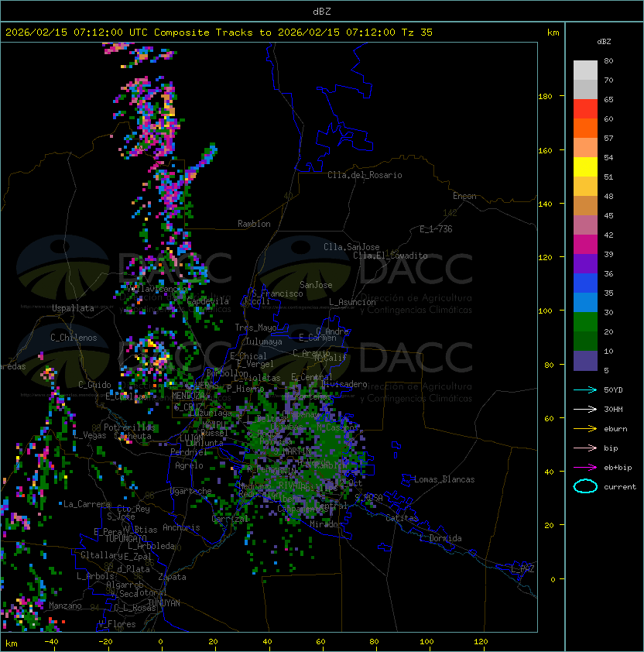The width and height of the screenshot is (644, 652).
Task: Click the 'Mirador' map label
Action: (327, 524)
